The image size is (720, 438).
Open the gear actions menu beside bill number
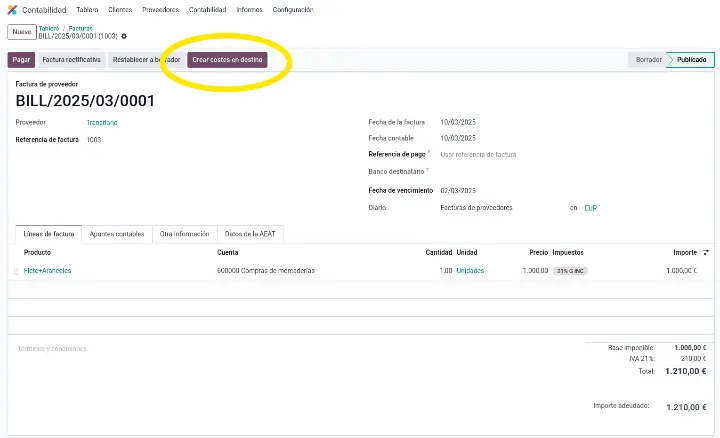[124, 36]
